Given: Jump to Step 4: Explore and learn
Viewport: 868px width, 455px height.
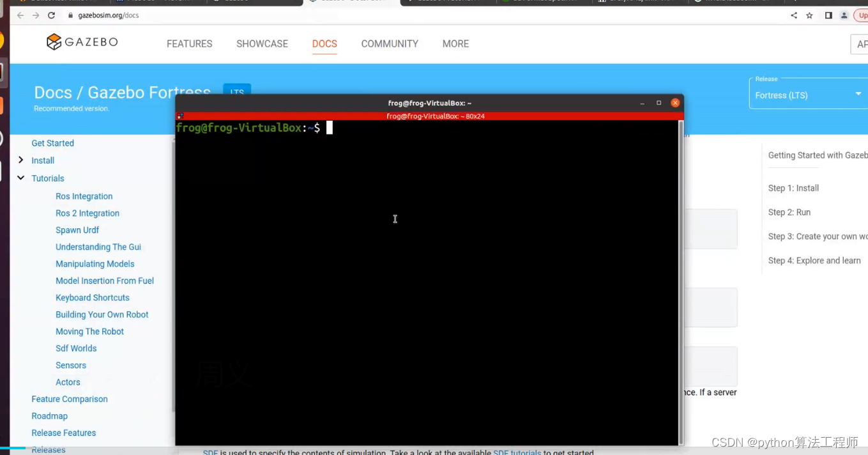Looking at the screenshot, I should pyautogui.click(x=814, y=261).
